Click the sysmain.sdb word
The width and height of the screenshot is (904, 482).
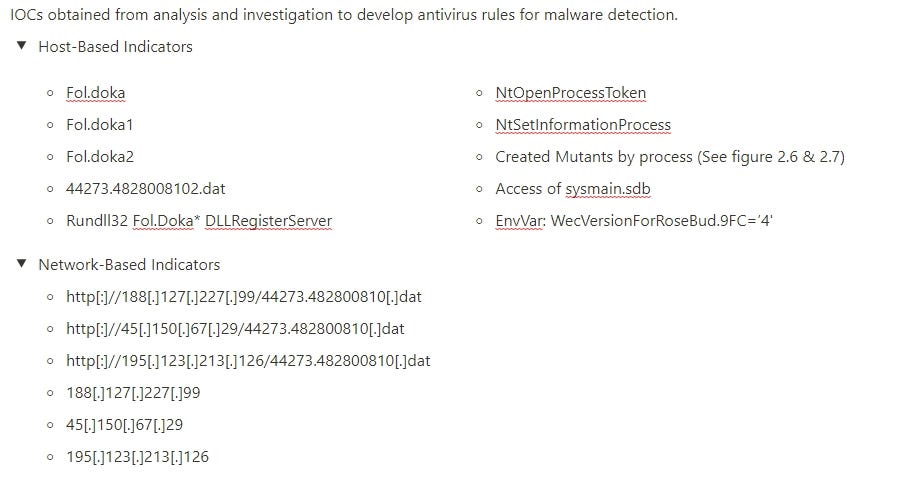tap(608, 189)
